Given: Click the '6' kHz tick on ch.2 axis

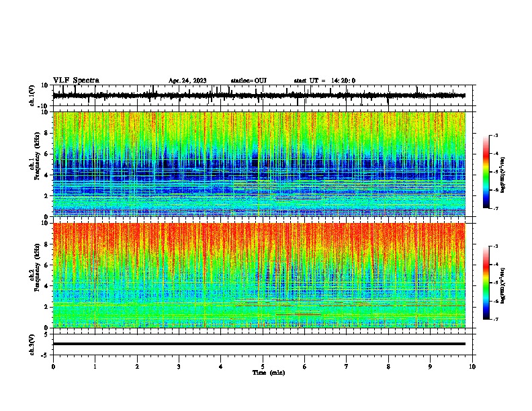Looking at the screenshot, I should click(x=46, y=265).
